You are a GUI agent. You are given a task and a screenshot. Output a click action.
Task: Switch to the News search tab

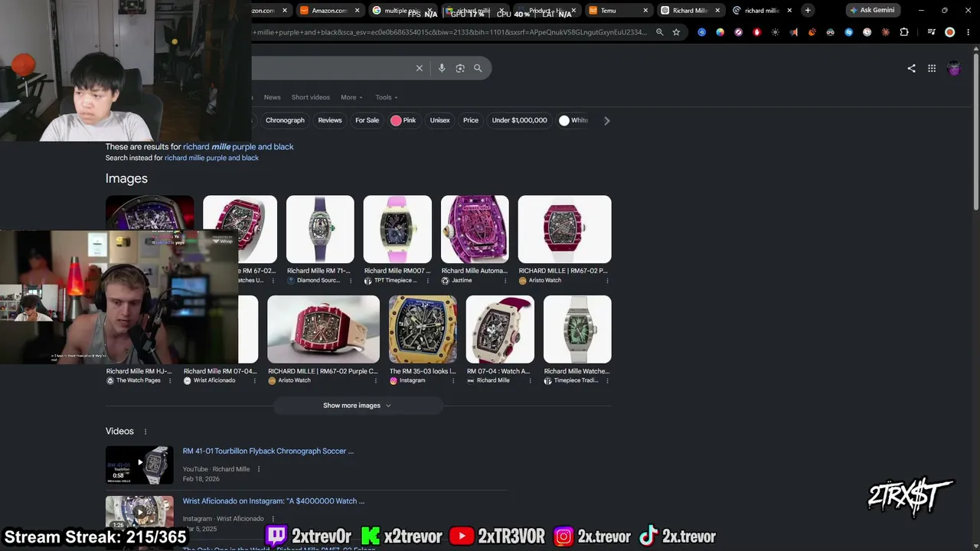pyautogui.click(x=272, y=97)
